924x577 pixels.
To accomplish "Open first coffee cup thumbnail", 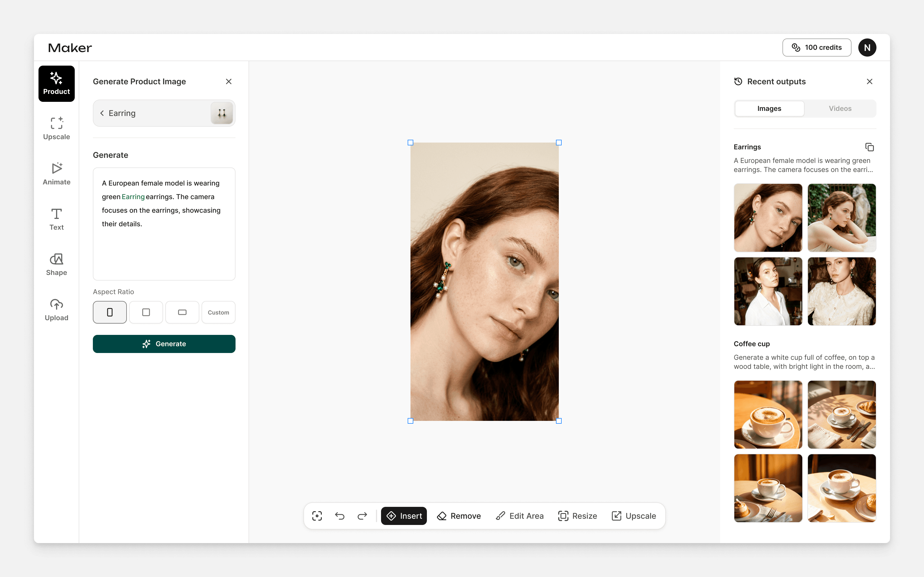I will [x=768, y=414].
